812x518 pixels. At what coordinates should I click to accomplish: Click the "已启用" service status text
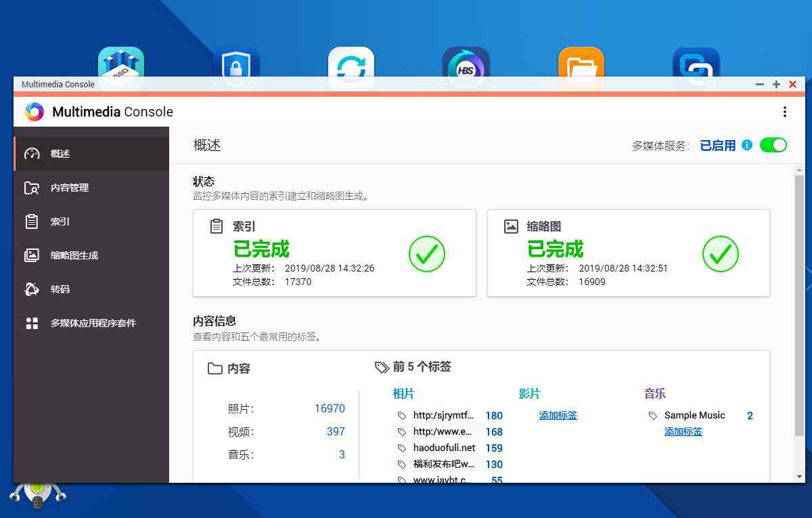pyautogui.click(x=718, y=145)
